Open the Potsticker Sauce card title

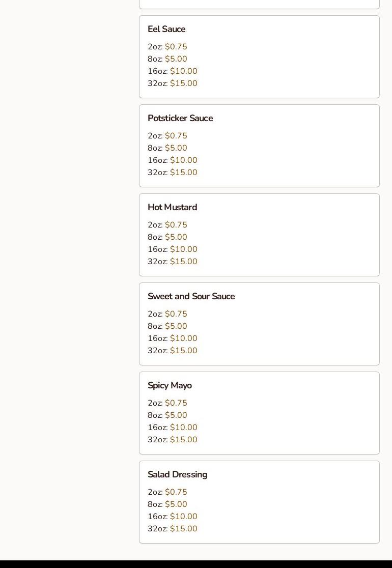pyautogui.click(x=180, y=118)
